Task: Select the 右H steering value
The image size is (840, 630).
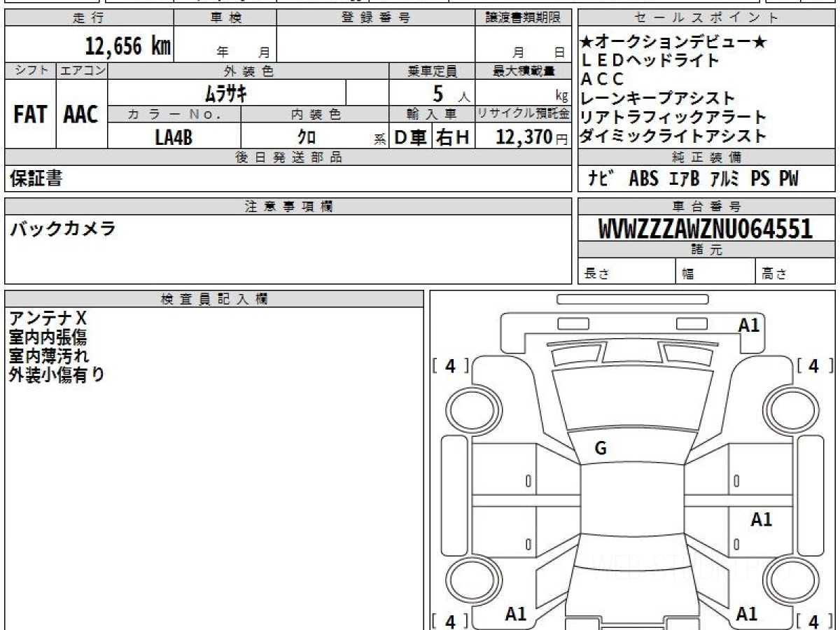Action: (453, 137)
